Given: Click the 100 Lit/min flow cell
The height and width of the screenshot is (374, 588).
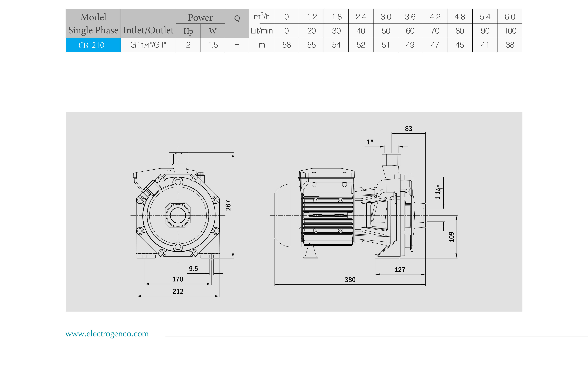Looking at the screenshot, I should [x=510, y=31].
